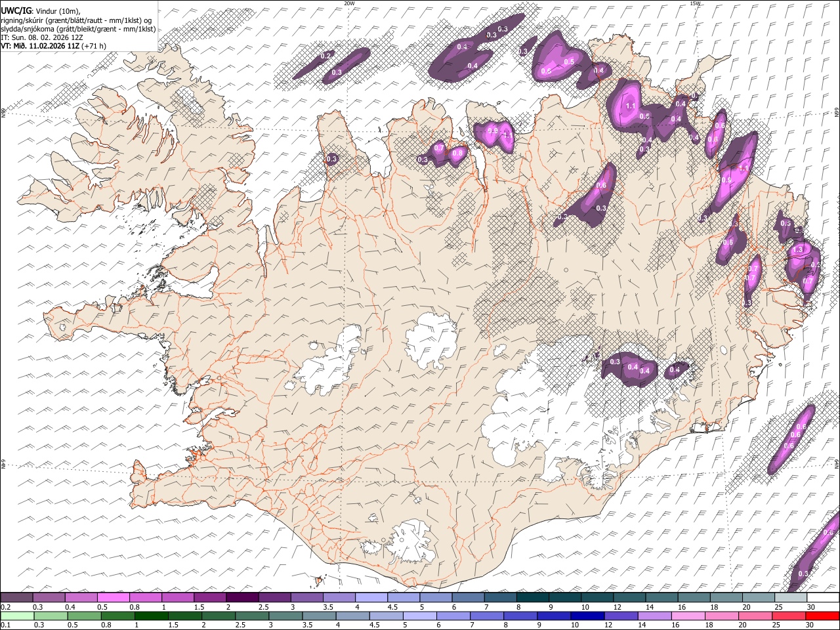Select the lower legend swatch between 7 and 8

click(487, 616)
